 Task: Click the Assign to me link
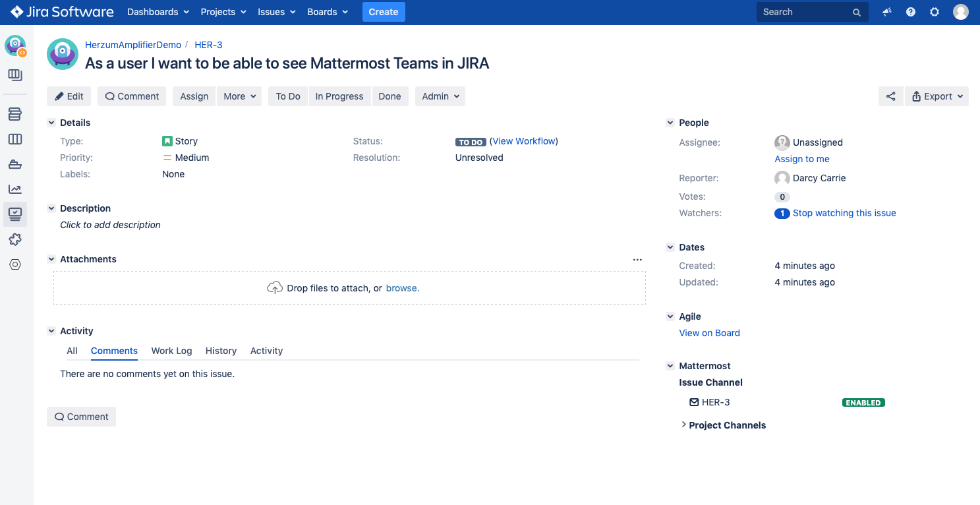click(x=801, y=159)
